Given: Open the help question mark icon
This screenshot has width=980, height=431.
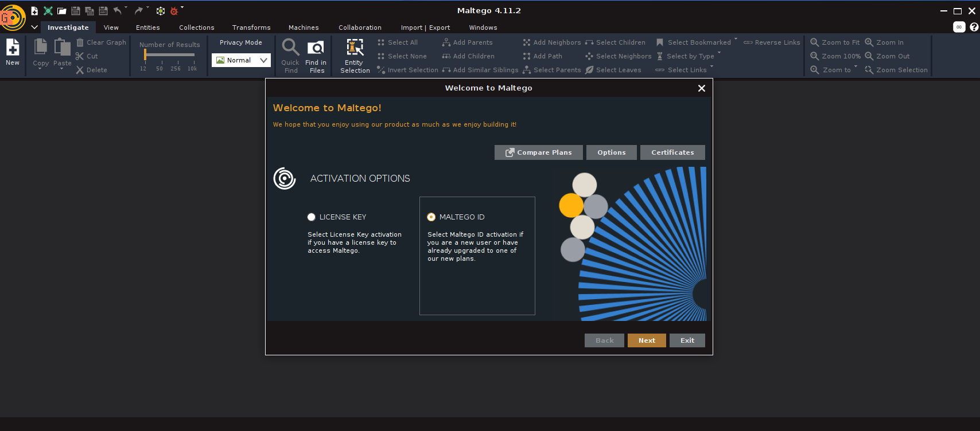Looking at the screenshot, I should tap(974, 27).
